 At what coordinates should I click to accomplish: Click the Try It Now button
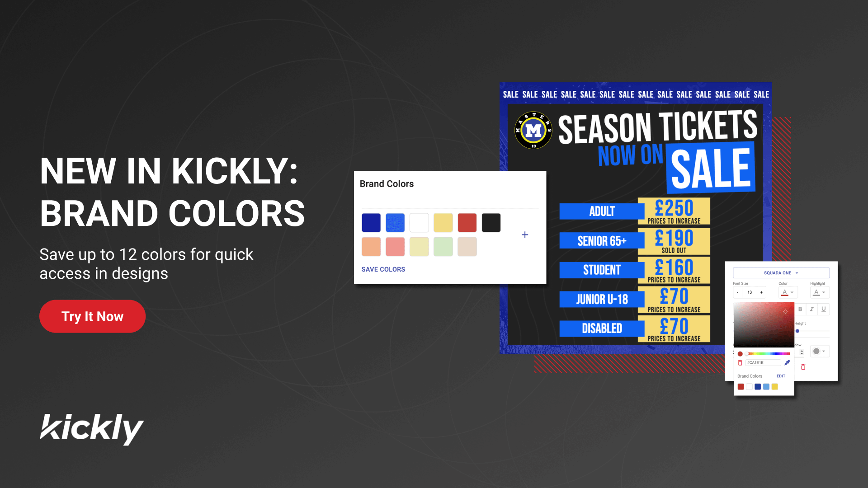pyautogui.click(x=92, y=316)
